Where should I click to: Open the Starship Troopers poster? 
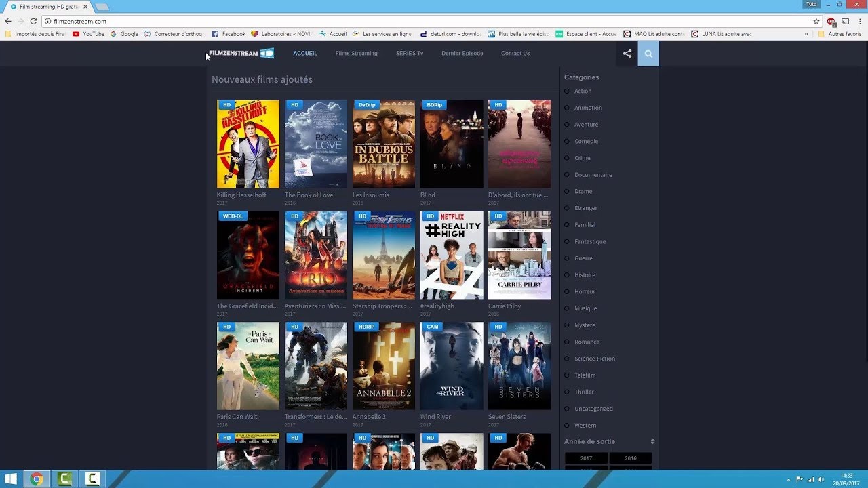tap(384, 255)
